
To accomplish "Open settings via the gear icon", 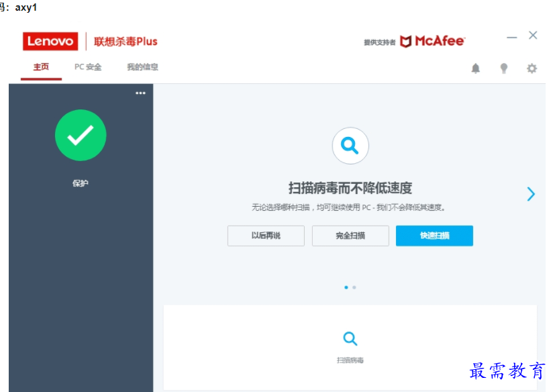I will point(532,68).
